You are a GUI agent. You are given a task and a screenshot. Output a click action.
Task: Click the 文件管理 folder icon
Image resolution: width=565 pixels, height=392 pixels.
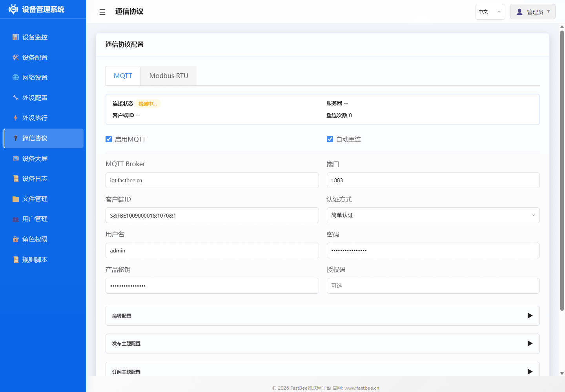pyautogui.click(x=16, y=199)
